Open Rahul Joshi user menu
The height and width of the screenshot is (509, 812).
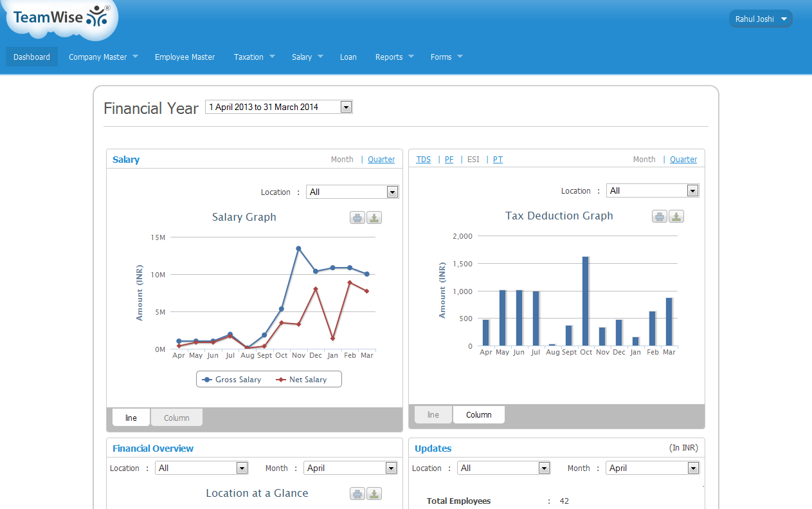coord(761,19)
